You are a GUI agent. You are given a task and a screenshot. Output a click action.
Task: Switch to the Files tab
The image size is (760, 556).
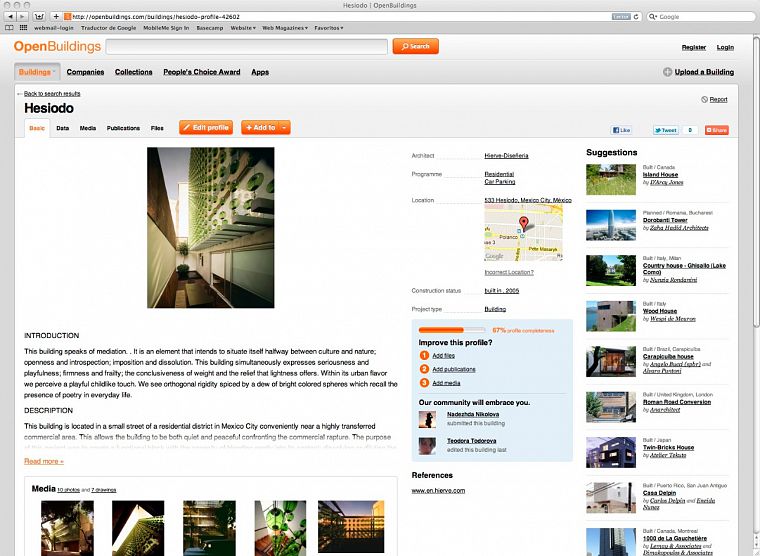coord(157,128)
